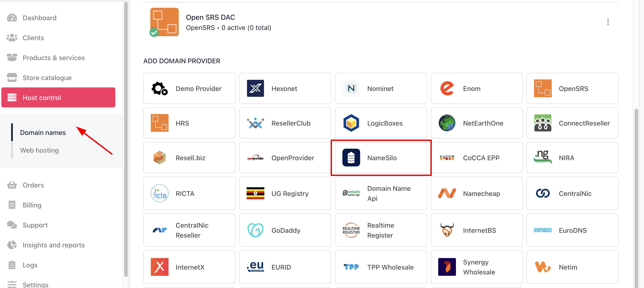Click the sidebar vertical scrollbar
Screen dimensions: 644x288
(126, 139)
